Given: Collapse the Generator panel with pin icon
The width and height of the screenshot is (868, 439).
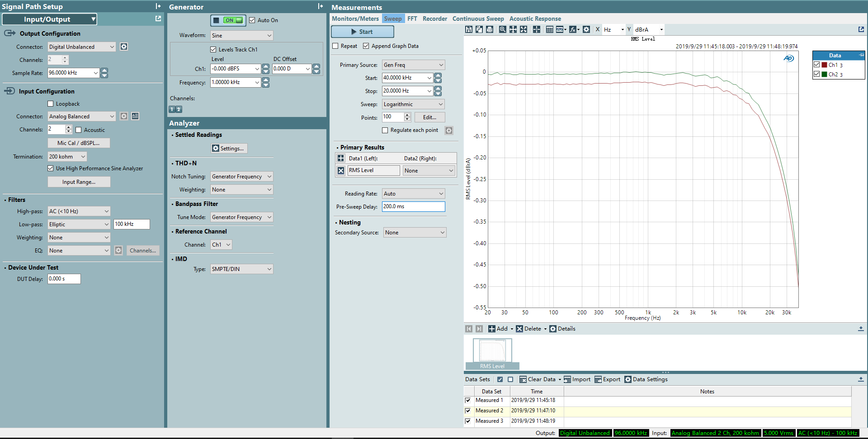Looking at the screenshot, I should [320, 6].
